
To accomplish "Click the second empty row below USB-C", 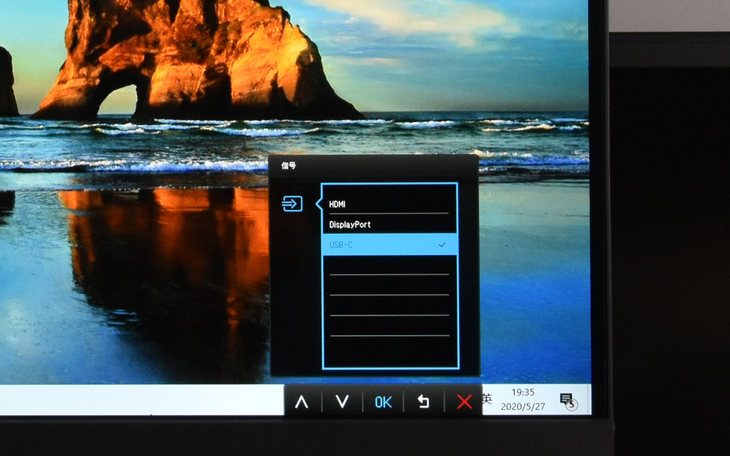I will point(389,285).
